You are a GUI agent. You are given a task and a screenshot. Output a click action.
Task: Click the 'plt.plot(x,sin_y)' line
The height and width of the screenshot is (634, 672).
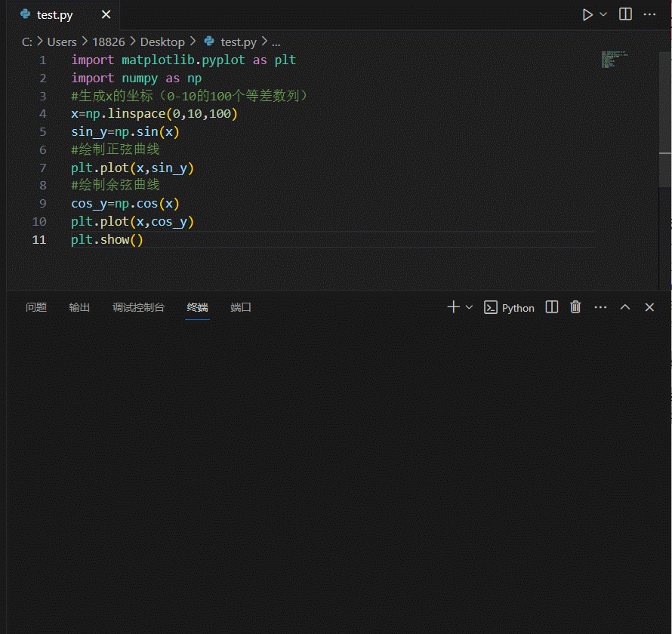132,168
